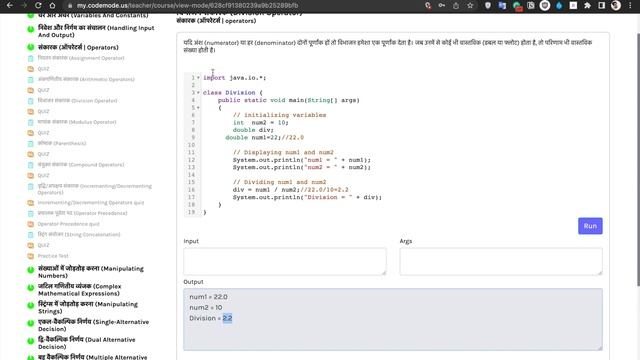
Task: Click the quiz icon below Assignment Operator
Action: pyautogui.click(x=31, y=69)
